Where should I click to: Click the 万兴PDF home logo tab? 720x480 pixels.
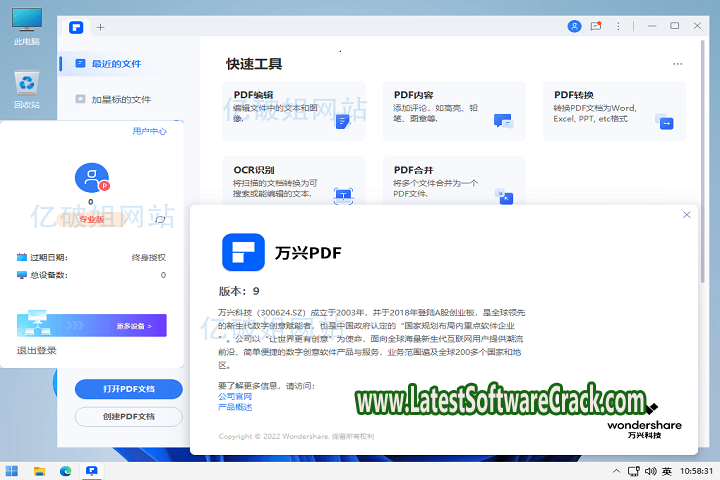(76, 27)
